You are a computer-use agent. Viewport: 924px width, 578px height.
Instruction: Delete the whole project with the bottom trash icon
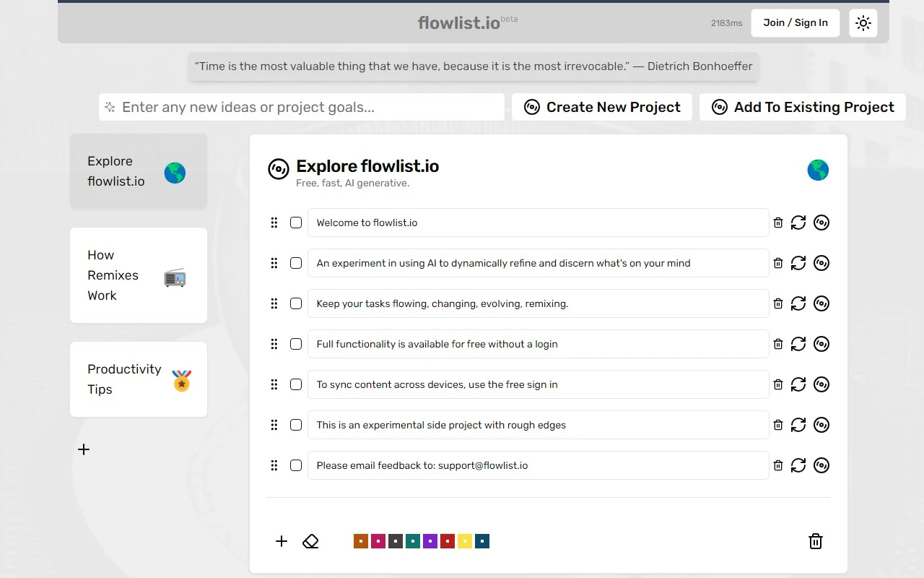816,541
